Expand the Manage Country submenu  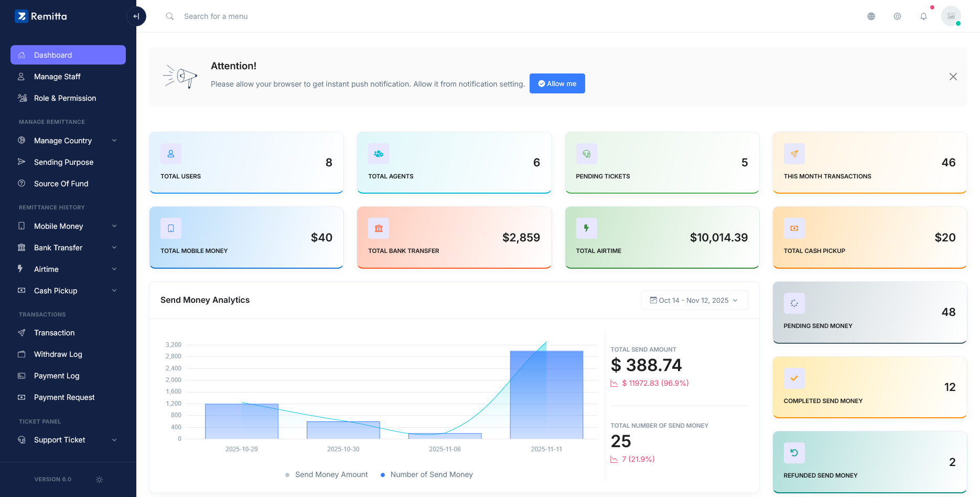coord(68,141)
